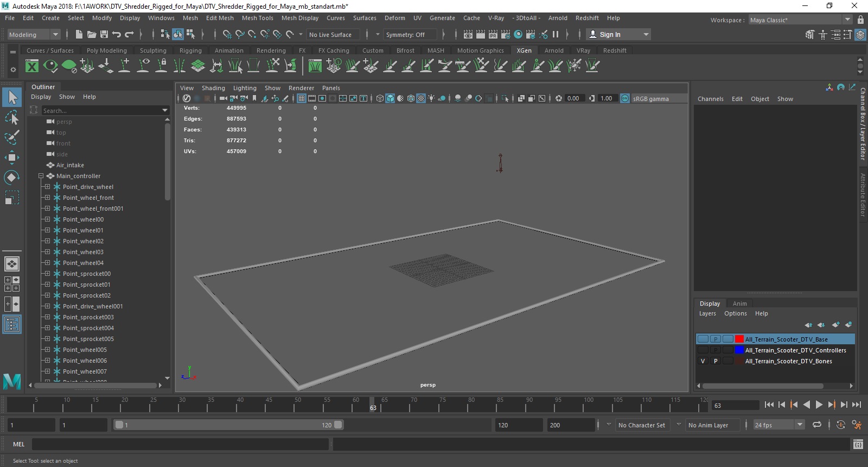Toggle playback P box for Bones layer
868x467 pixels.
[x=716, y=361]
